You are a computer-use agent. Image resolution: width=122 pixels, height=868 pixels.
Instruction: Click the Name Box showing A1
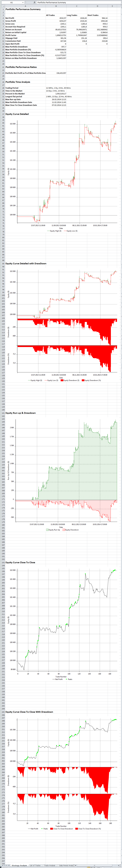click(11, 2)
